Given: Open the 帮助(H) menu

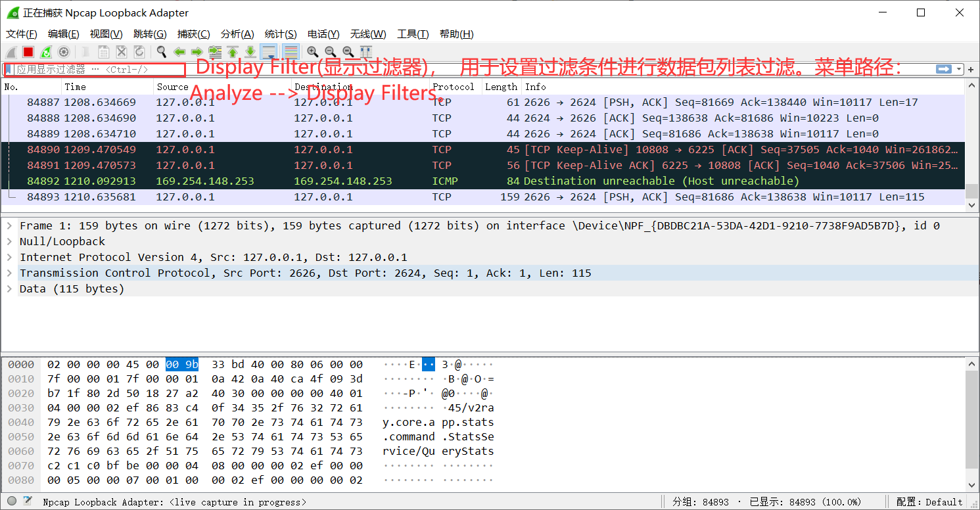Looking at the screenshot, I should pyautogui.click(x=456, y=34).
